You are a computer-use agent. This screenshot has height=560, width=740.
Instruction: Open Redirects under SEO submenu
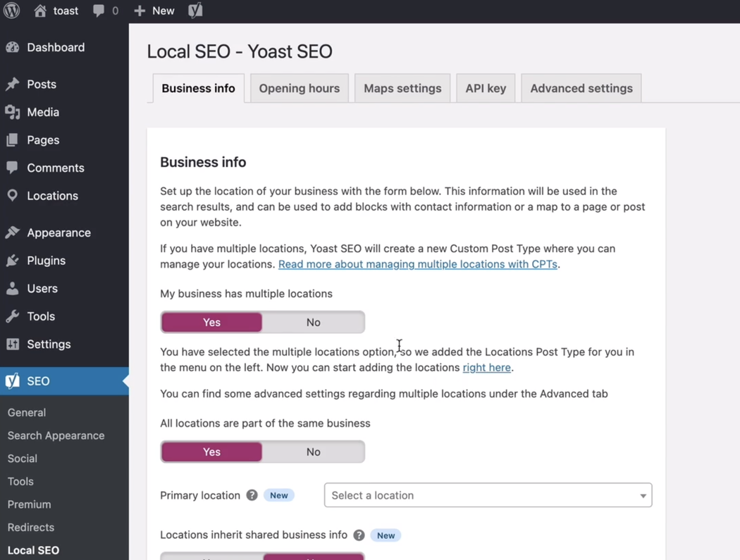pos(31,528)
